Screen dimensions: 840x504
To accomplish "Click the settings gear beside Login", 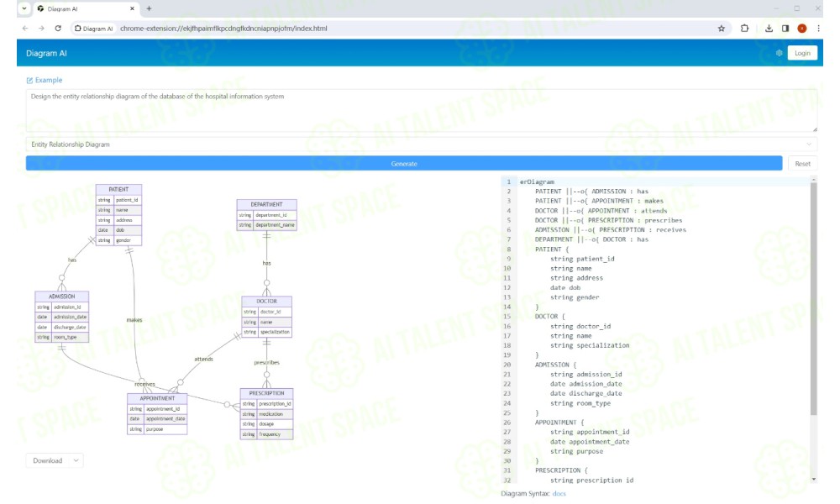I will (x=779, y=53).
